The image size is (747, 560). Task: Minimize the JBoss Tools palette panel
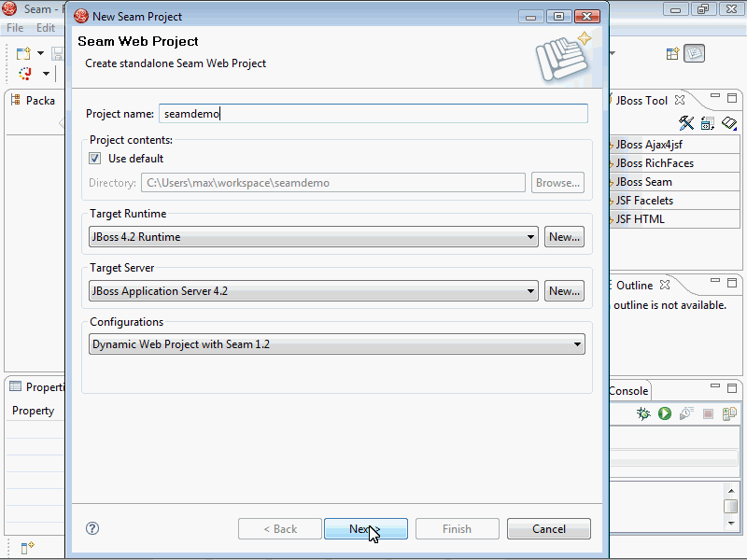point(715,96)
